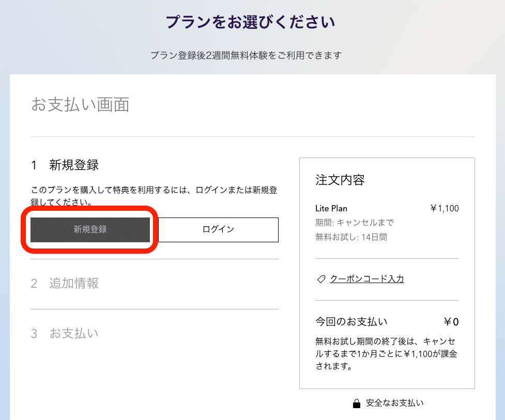The height and width of the screenshot is (420, 505).
Task: Click the billing notice after free trial
Action: click(x=386, y=354)
